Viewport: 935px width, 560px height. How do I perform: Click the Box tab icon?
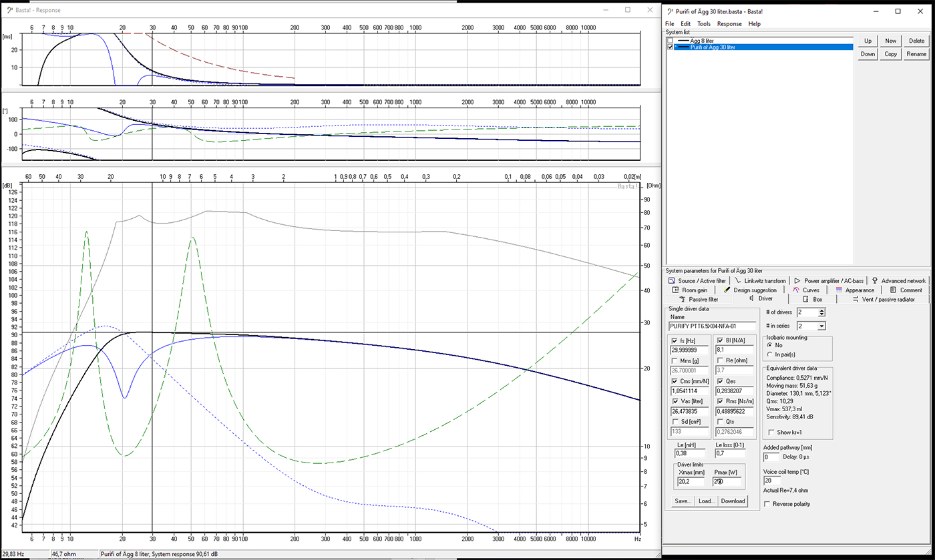(805, 300)
